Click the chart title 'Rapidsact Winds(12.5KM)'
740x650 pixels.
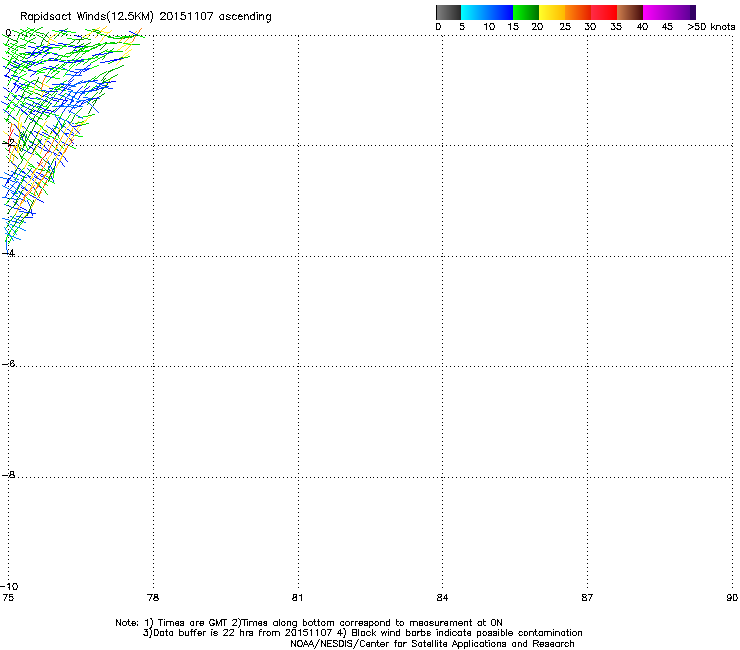tap(87, 17)
